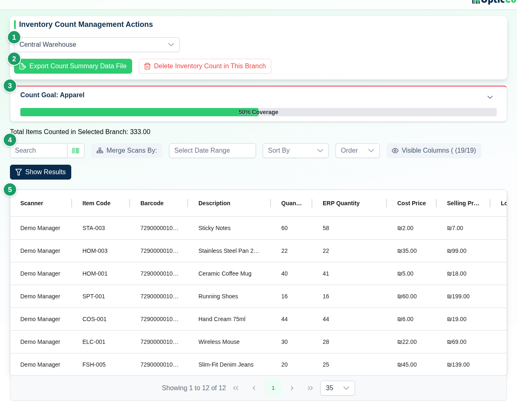The width and height of the screenshot is (517, 420).
Task: Open rows-per-page dropdown showing 35
Action: pyautogui.click(x=338, y=388)
